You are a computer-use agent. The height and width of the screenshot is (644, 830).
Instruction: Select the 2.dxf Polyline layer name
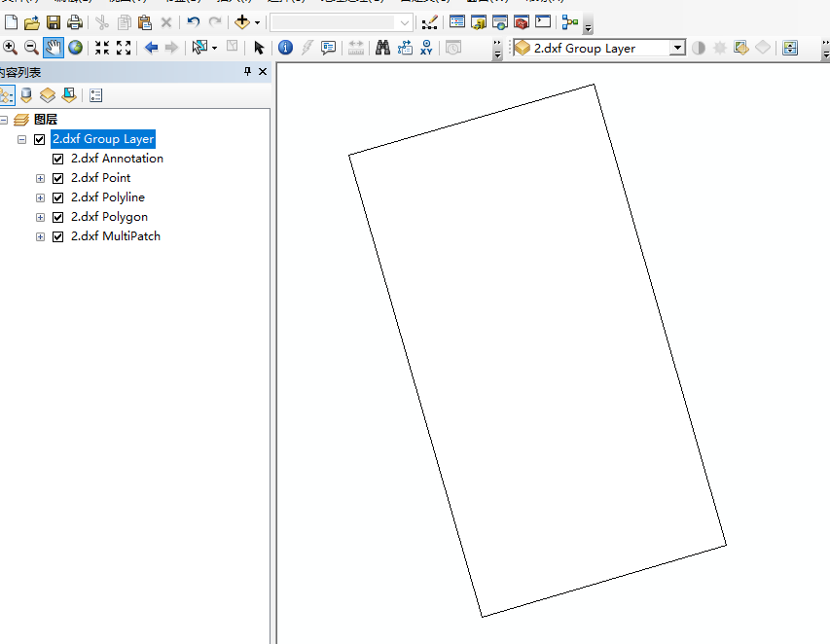[x=107, y=197]
